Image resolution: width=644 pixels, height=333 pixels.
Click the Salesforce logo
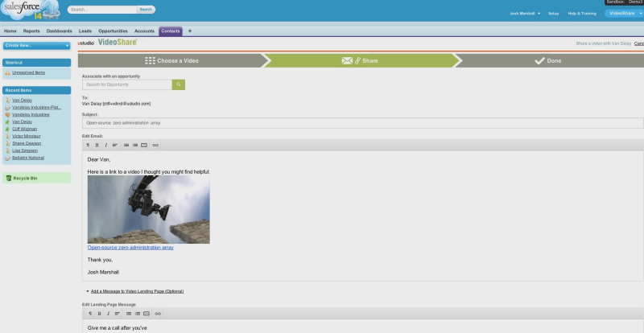[29, 10]
